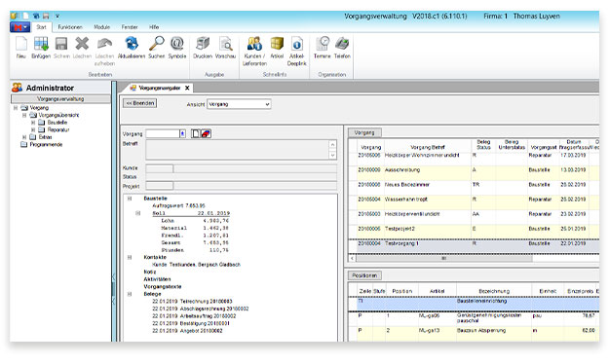The height and width of the screenshot is (364, 609).
Task: Click the horizontal scrollbar of Vorgang grid
Action: coord(444,258)
